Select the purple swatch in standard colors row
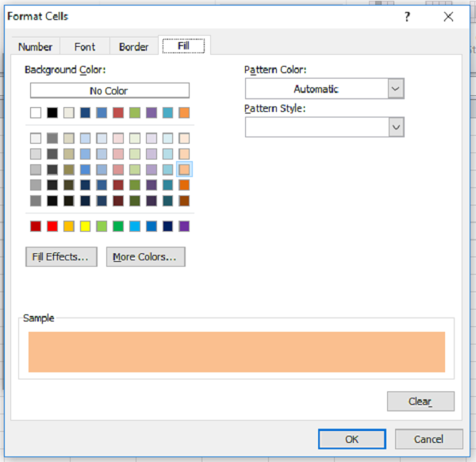476x462 pixels. point(184,226)
